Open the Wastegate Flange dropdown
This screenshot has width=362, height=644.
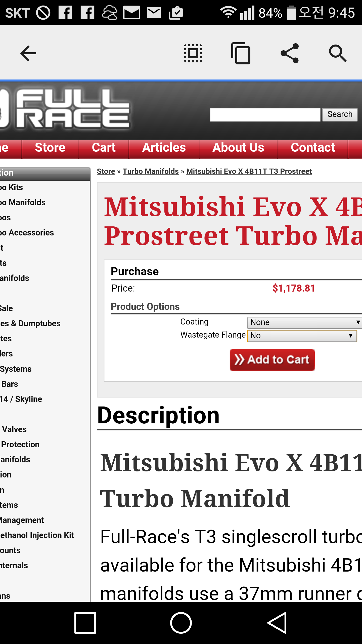click(x=302, y=336)
